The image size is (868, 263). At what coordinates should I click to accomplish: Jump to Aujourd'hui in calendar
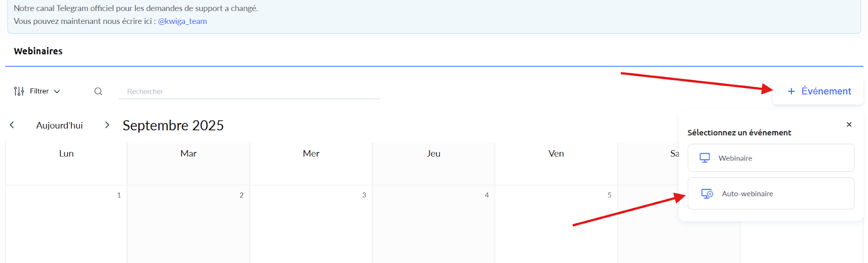pos(60,125)
